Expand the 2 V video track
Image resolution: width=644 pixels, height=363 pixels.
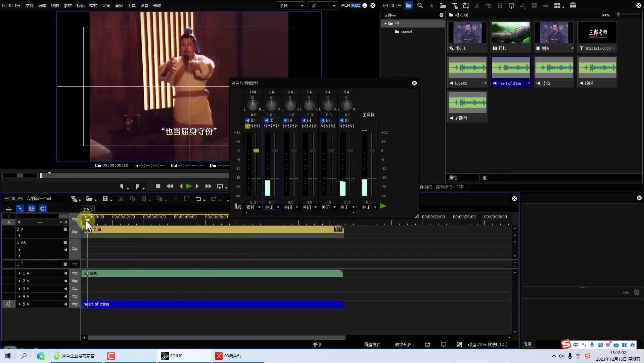pos(19,235)
